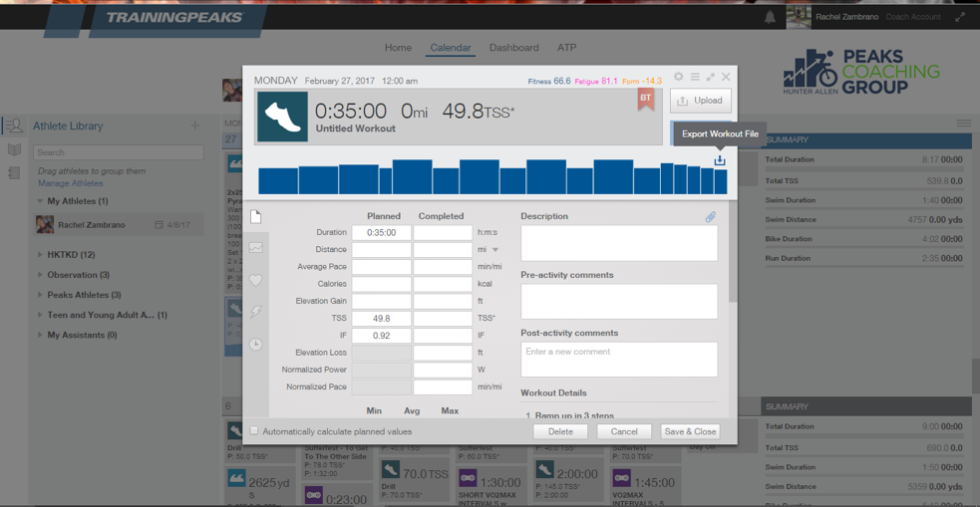The width and height of the screenshot is (980, 507).
Task: Open the notebook sidebar icon
Action: pos(14,173)
